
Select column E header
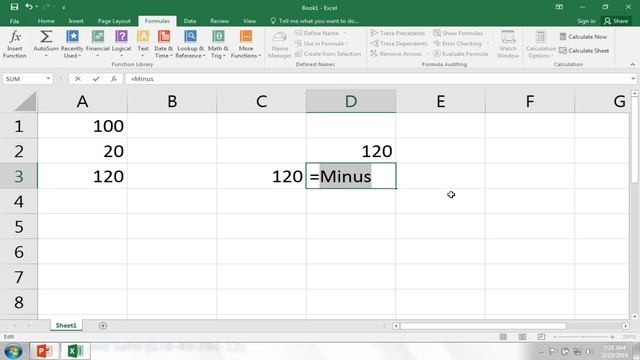click(440, 101)
